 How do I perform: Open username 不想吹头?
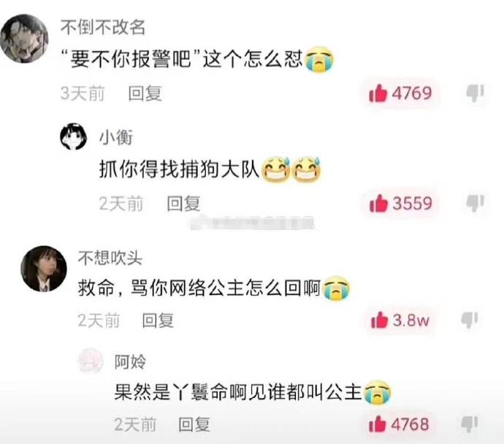pyautogui.click(x=110, y=258)
